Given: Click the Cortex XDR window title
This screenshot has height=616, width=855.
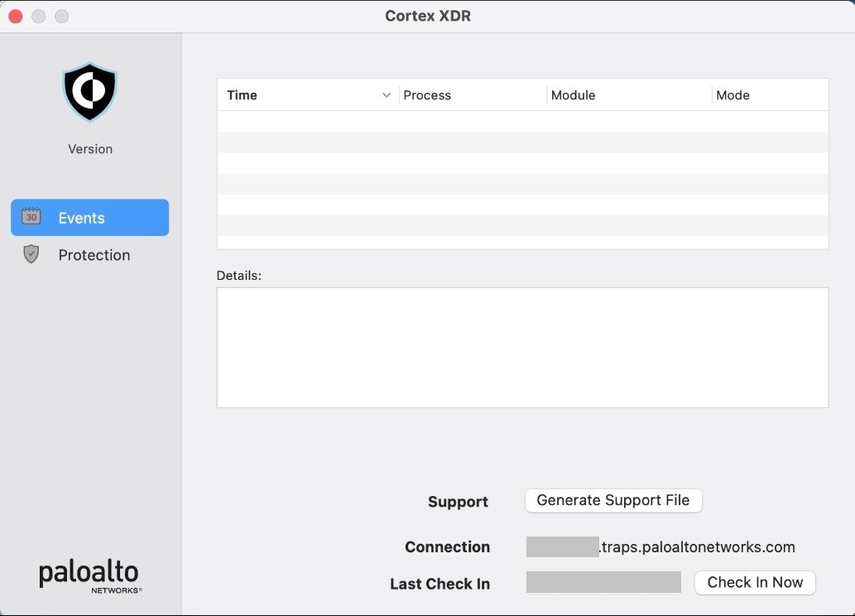Looking at the screenshot, I should coord(428,16).
